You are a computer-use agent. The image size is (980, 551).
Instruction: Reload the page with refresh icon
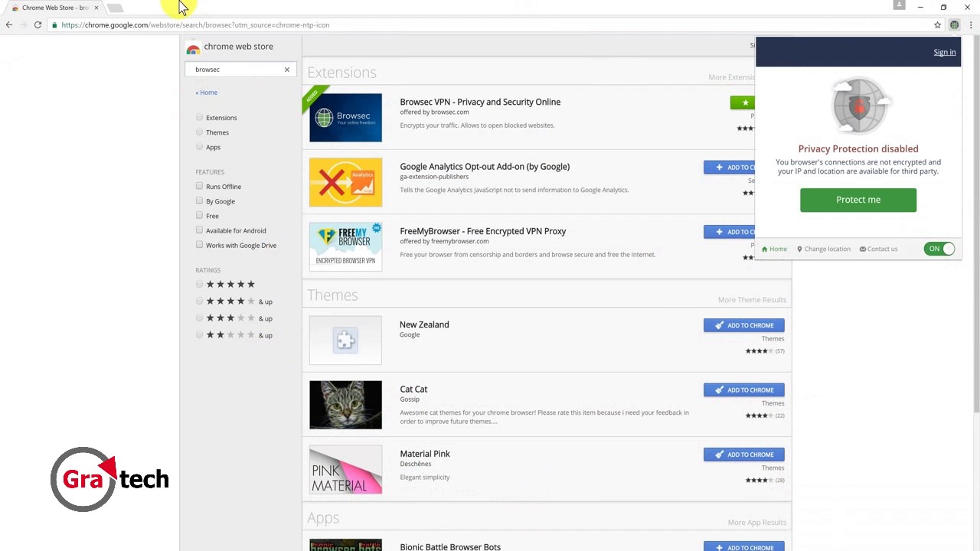click(38, 24)
